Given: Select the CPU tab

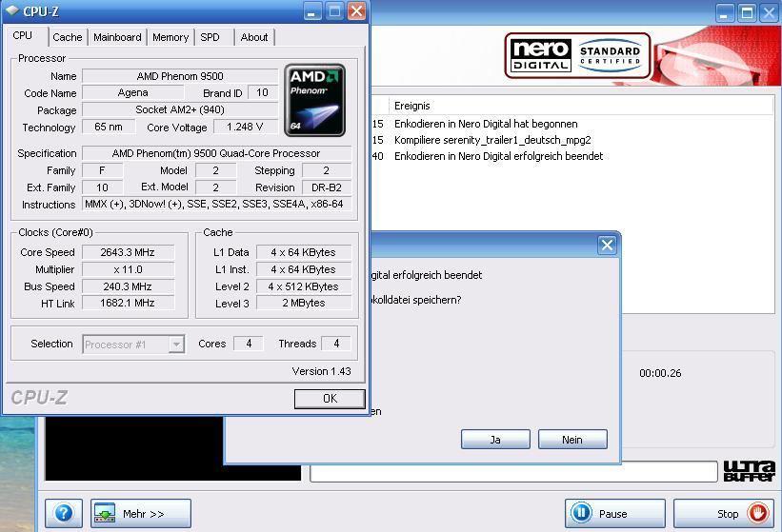Looking at the screenshot, I should click(x=23, y=36).
